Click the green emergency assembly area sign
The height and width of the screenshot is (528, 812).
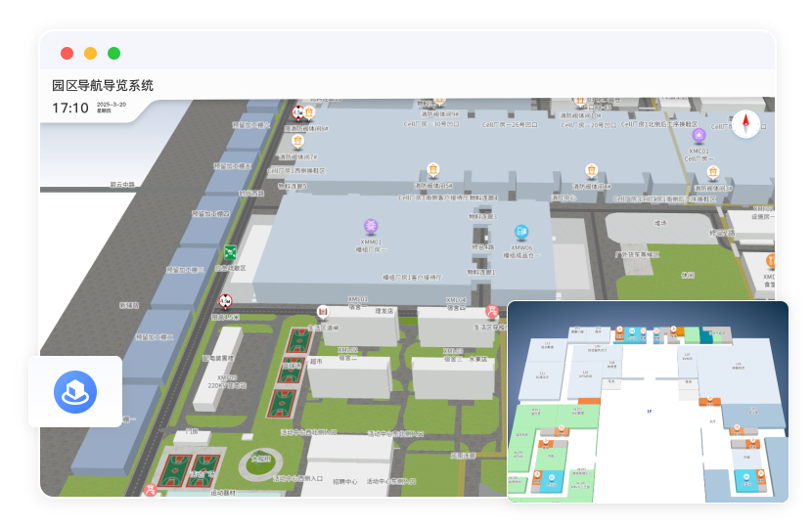pos(231,253)
